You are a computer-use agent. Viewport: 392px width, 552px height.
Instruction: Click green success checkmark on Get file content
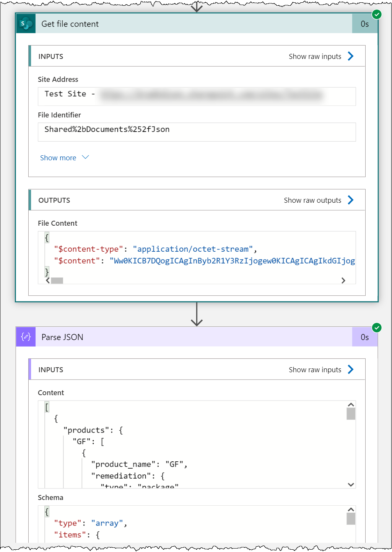pos(377,15)
